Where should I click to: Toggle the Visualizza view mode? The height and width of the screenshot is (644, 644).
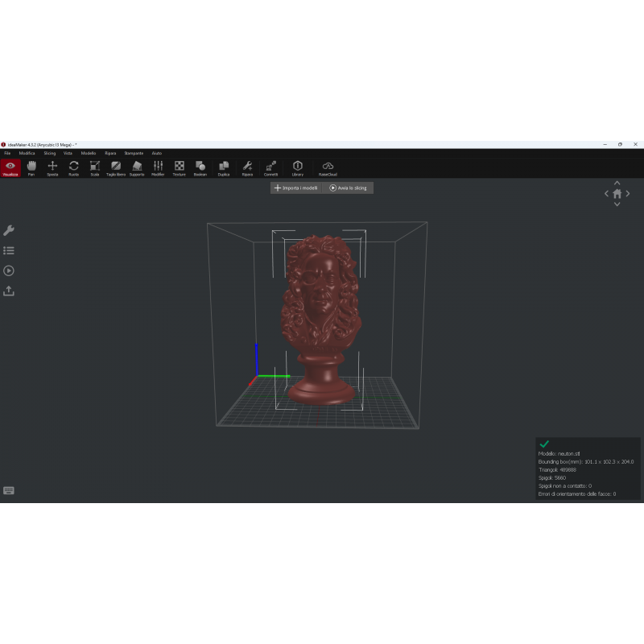tap(10, 167)
